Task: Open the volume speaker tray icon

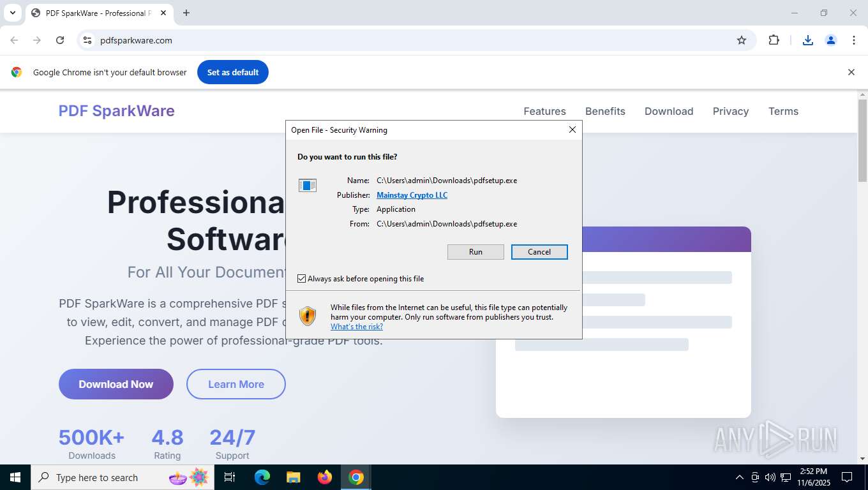Action: (770, 477)
